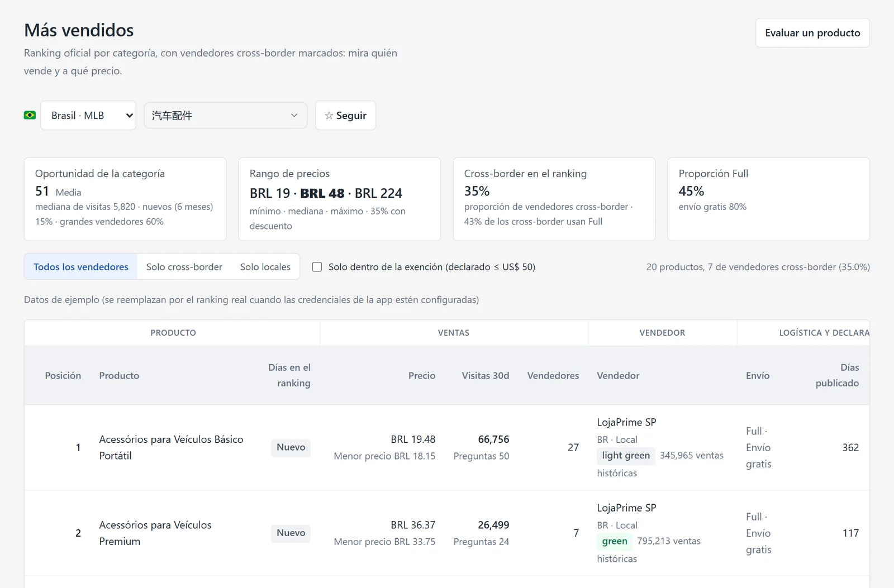
Task: Click the Días publicado column header
Action: (837, 375)
